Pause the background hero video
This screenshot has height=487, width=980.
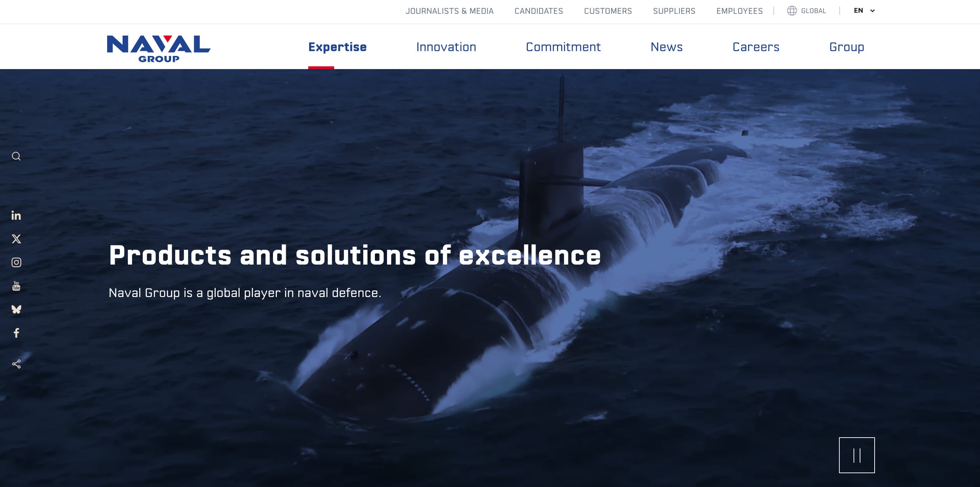pyautogui.click(x=856, y=455)
